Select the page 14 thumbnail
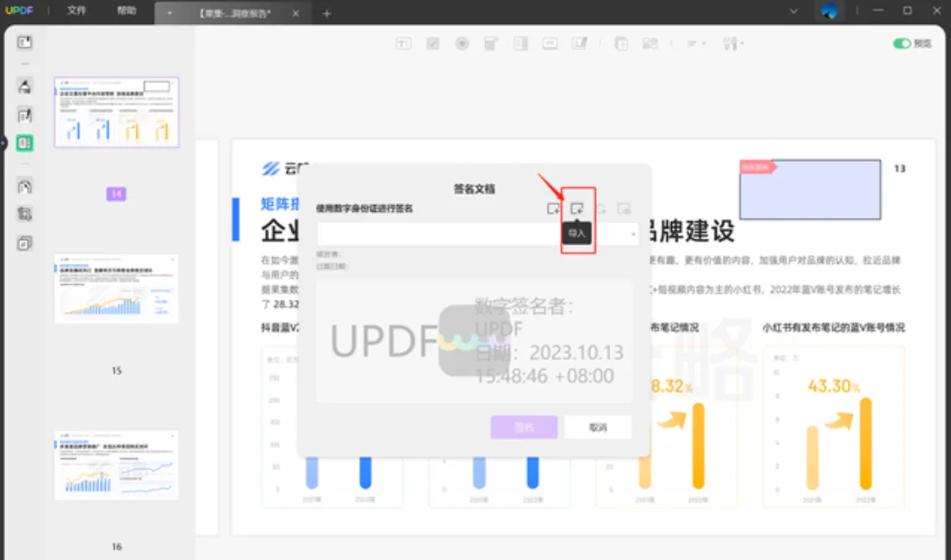 116,112
